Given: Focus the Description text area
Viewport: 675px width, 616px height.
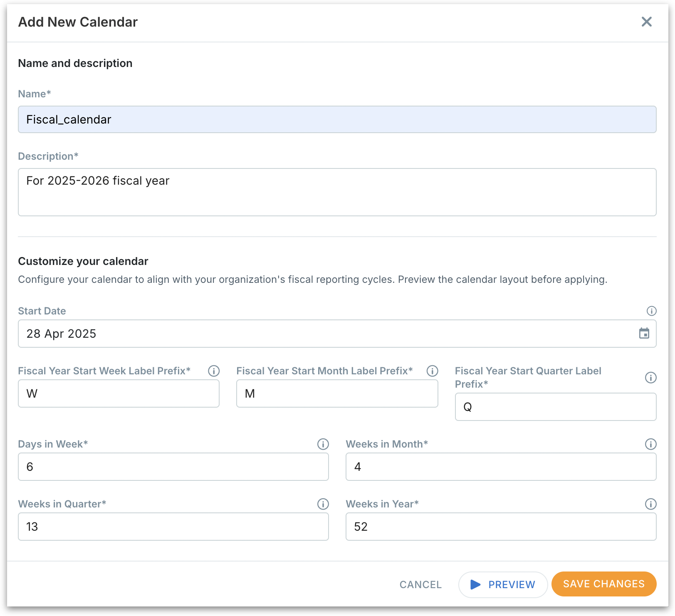Looking at the screenshot, I should tap(337, 192).
